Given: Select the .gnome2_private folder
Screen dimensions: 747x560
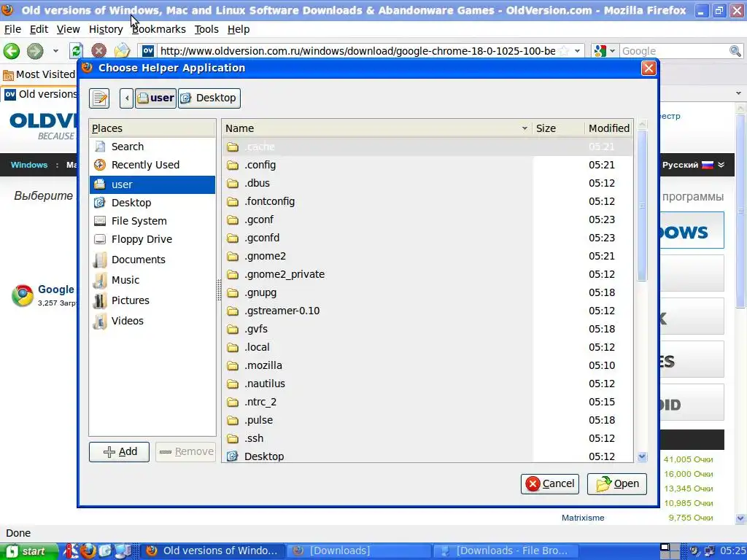Looking at the screenshot, I should tap(427, 274).
